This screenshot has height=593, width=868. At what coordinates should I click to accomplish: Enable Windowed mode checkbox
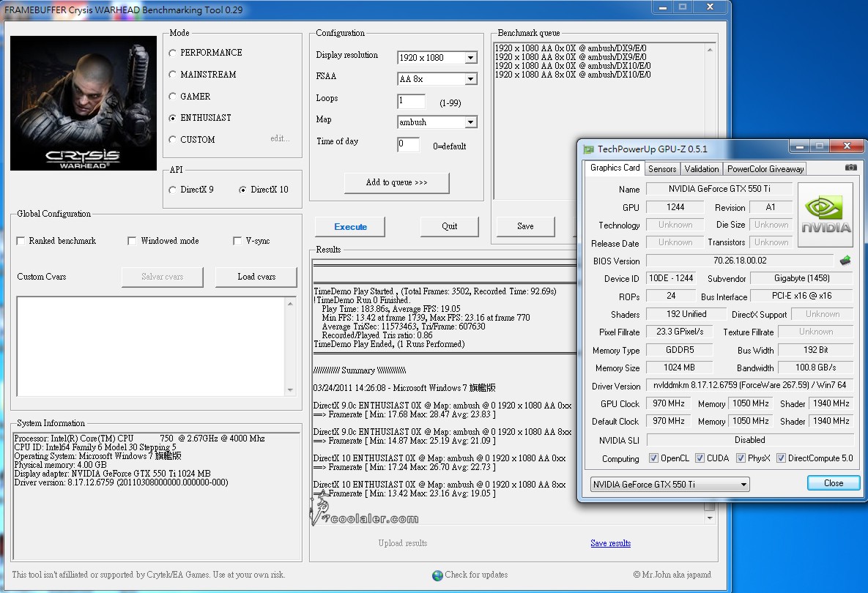tap(132, 241)
